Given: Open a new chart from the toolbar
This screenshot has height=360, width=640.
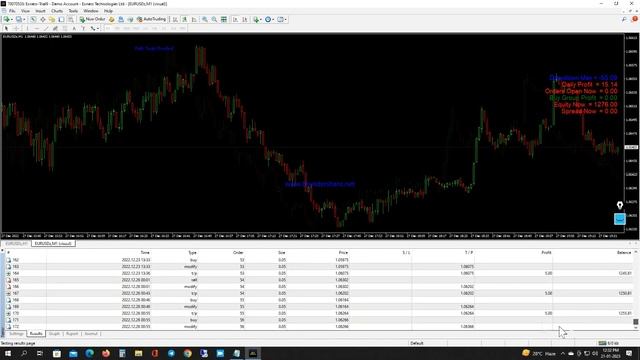Looking at the screenshot, I should pyautogui.click(x=7, y=19).
